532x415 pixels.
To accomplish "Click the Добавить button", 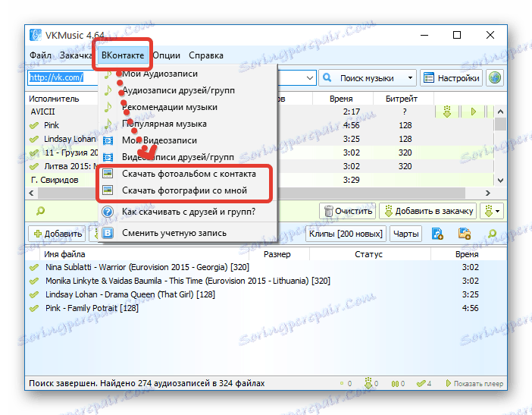I will [57, 234].
